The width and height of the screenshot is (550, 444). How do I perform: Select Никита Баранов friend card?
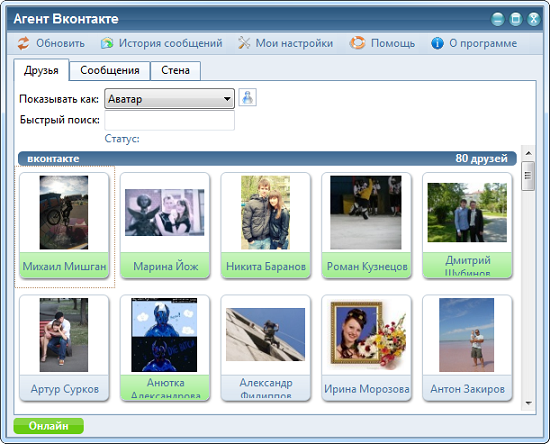[x=266, y=225]
